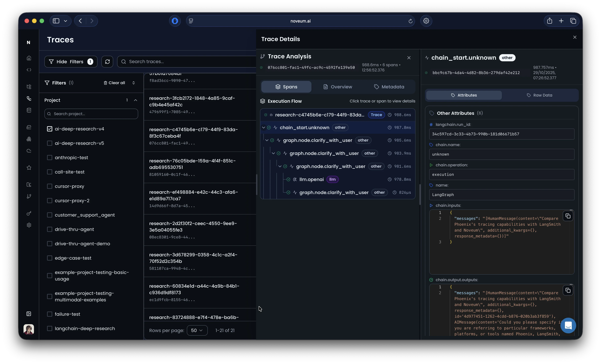Click the Hide Filters button
The width and height of the screenshot is (601, 364).
tap(71, 62)
